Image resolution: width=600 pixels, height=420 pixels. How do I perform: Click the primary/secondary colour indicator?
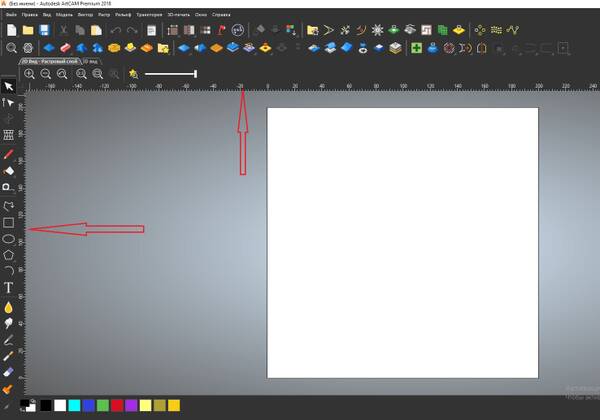(x=28, y=405)
